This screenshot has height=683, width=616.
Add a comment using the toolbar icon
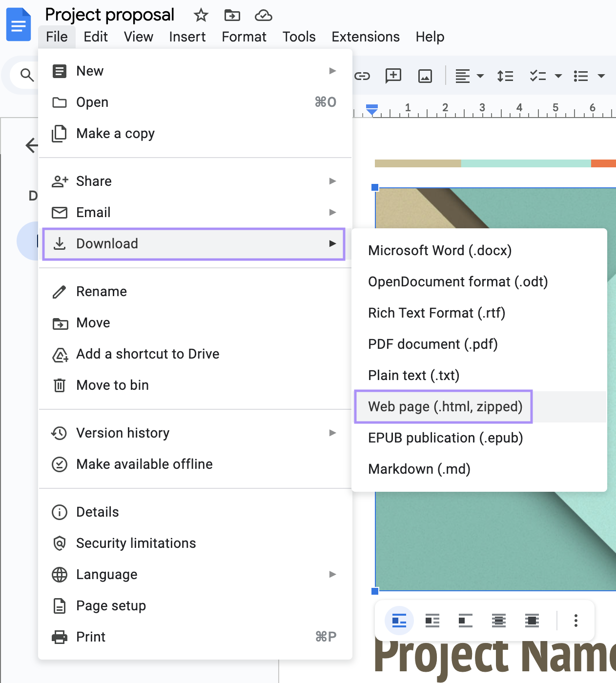(393, 76)
